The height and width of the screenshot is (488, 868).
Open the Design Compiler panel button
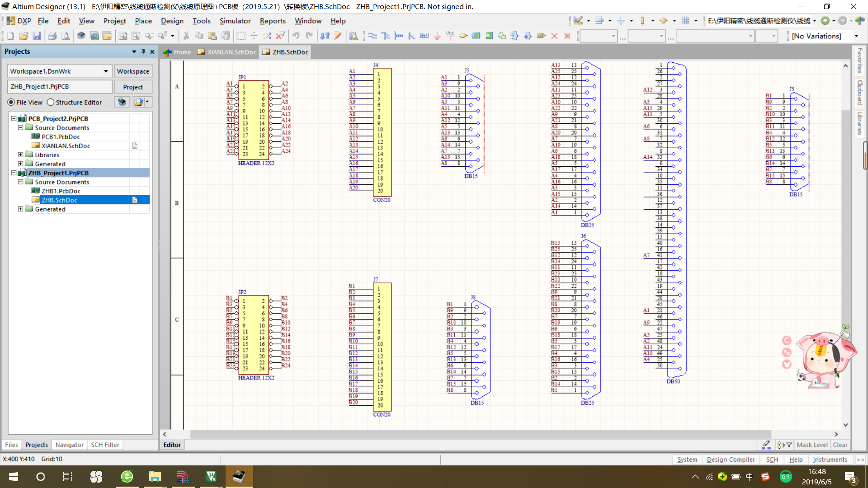point(731,460)
